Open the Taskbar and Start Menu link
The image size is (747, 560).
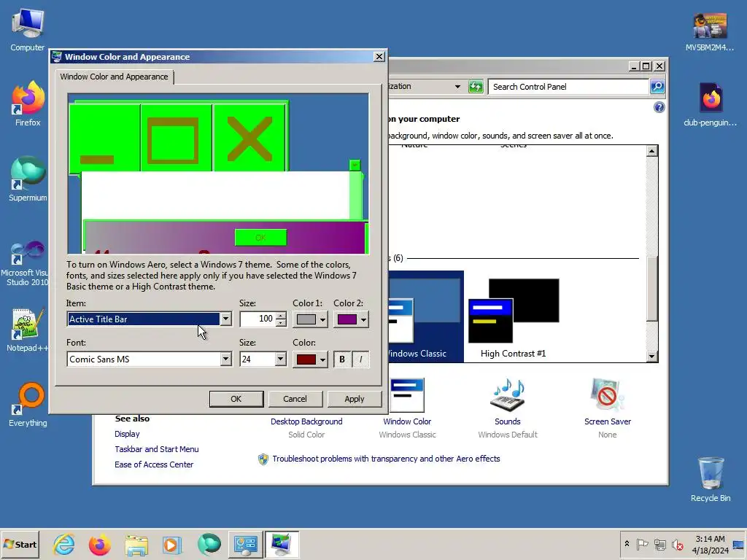click(157, 449)
